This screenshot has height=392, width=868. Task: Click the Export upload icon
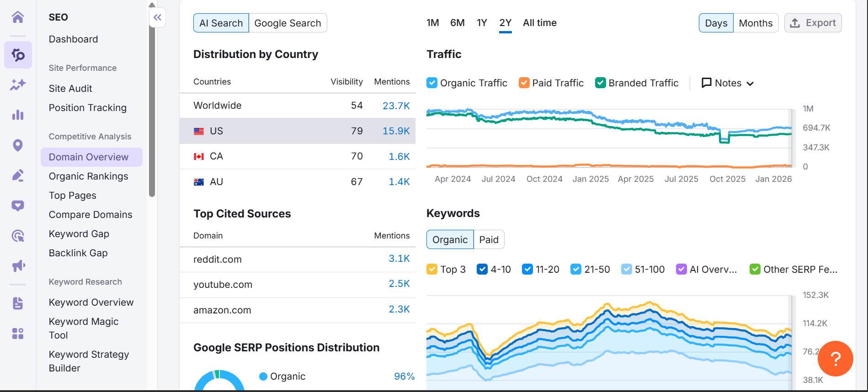(x=795, y=23)
